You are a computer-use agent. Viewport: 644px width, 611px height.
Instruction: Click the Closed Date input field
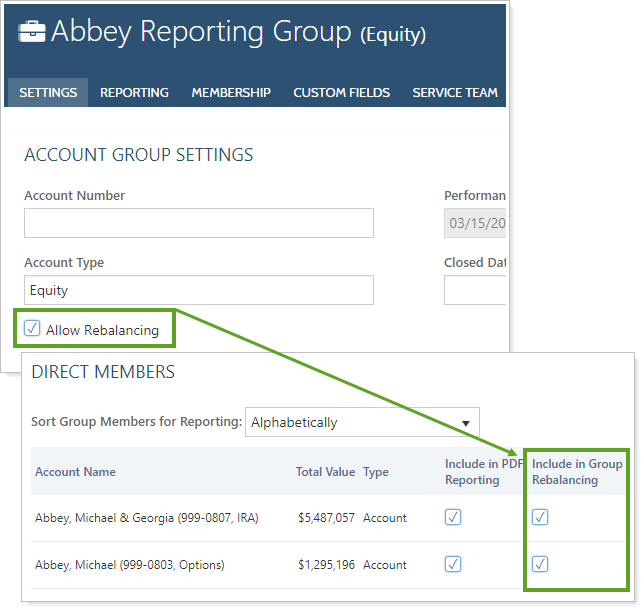click(475, 290)
